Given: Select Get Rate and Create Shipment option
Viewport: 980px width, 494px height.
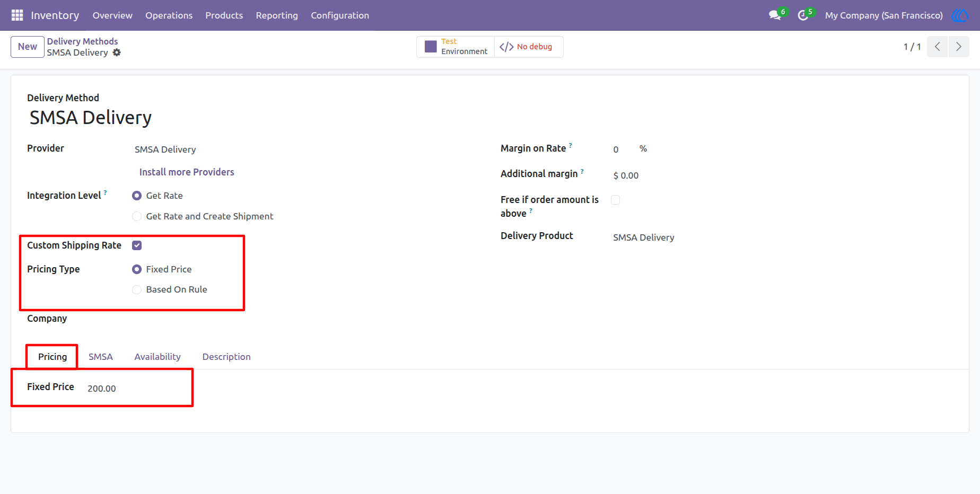Looking at the screenshot, I should 137,216.
